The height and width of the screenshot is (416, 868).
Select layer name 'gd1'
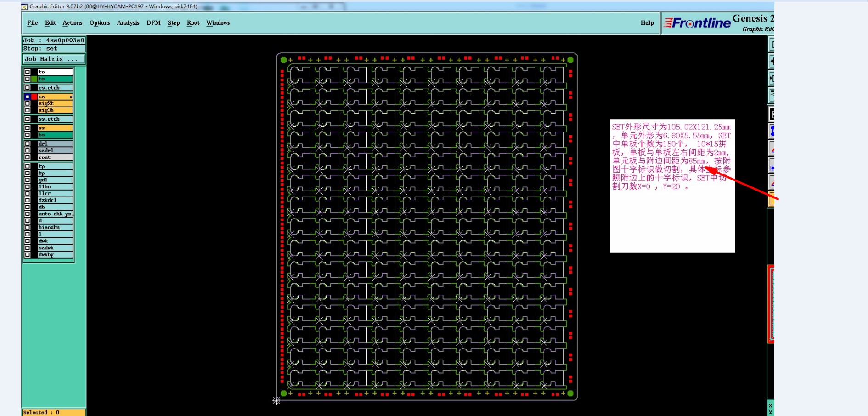click(55, 180)
